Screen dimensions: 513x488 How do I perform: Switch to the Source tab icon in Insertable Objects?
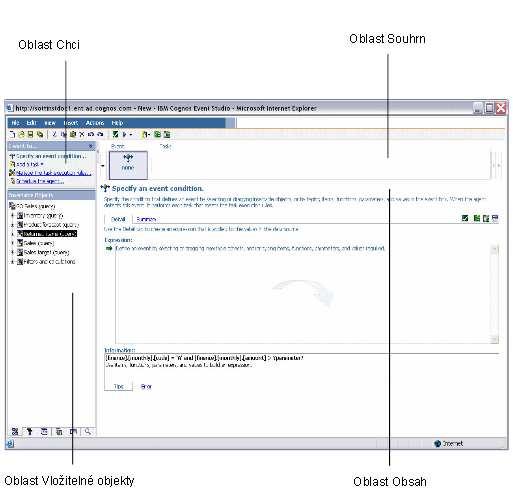(15, 432)
